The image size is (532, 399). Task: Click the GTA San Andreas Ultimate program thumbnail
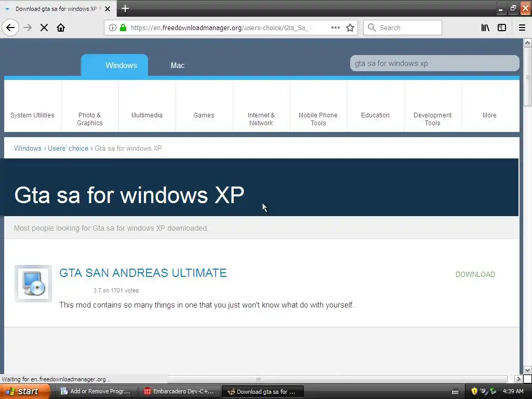pyautogui.click(x=33, y=283)
